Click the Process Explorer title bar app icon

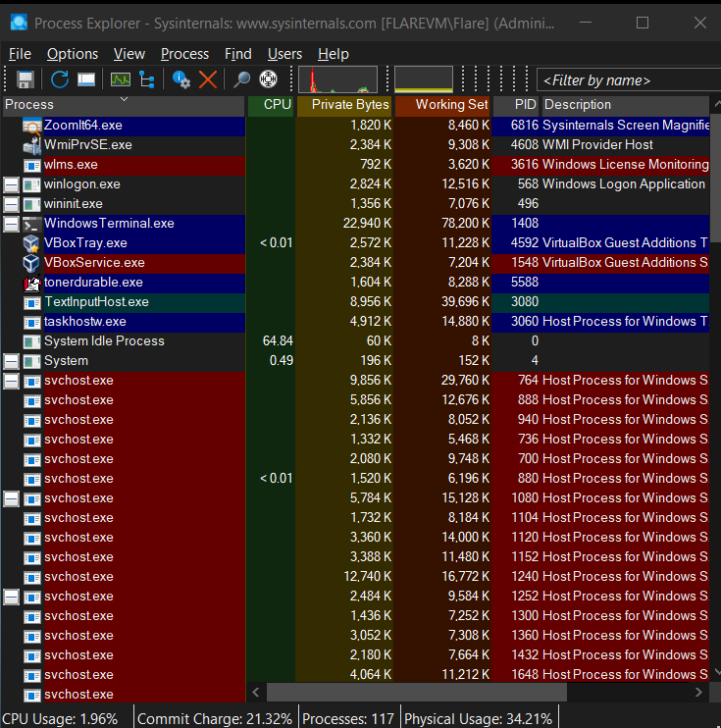point(19,23)
